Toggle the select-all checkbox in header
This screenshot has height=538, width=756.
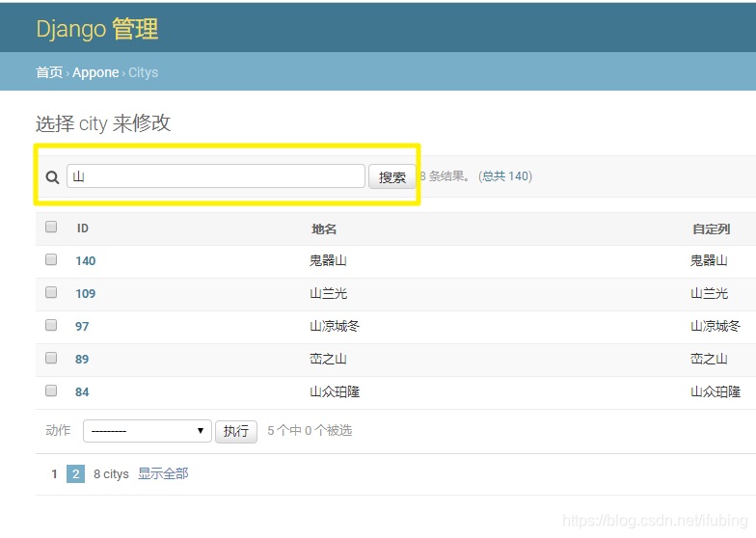[51, 227]
